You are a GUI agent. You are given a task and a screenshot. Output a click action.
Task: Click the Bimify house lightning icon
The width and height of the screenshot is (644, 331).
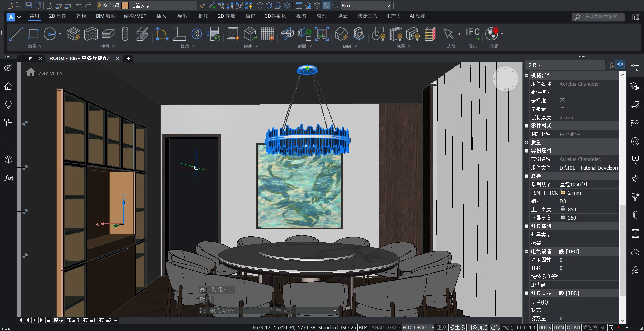(x=341, y=34)
